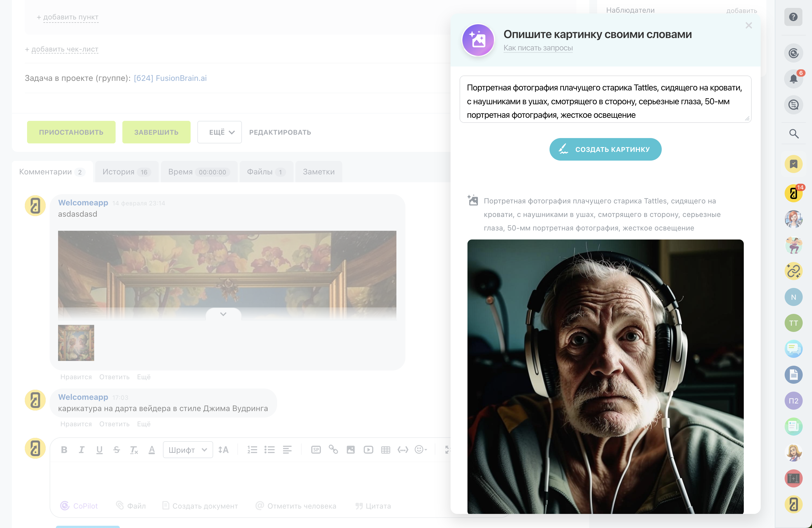Click the Bold formatting icon
Image resolution: width=812 pixels, height=528 pixels.
click(64, 450)
